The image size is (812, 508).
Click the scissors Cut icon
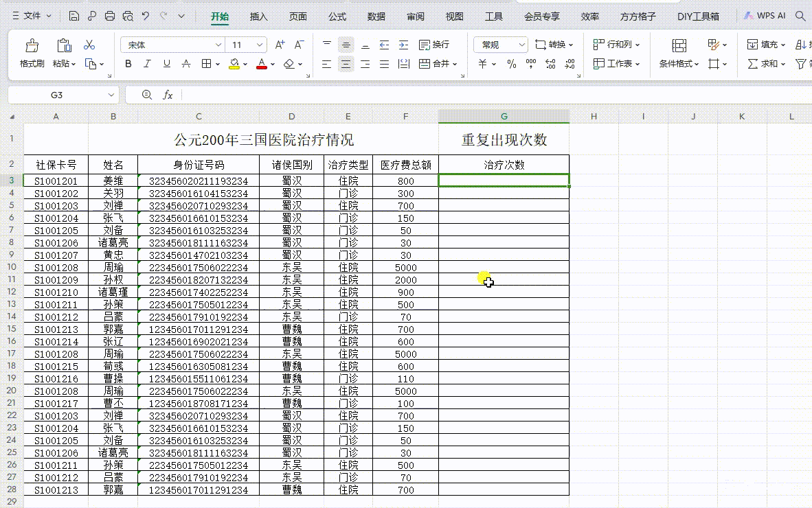click(x=89, y=45)
